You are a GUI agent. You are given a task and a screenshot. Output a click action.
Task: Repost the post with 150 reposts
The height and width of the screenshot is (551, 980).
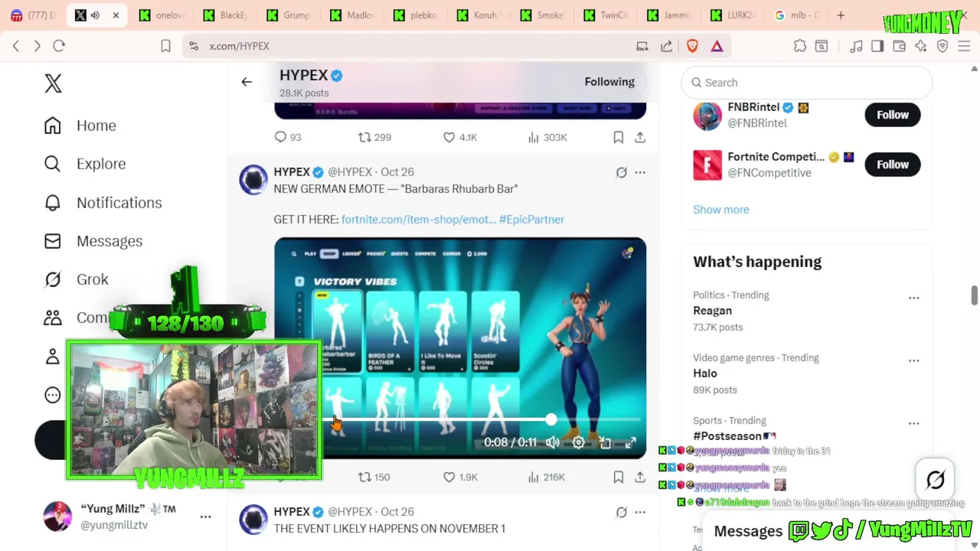coord(364,477)
